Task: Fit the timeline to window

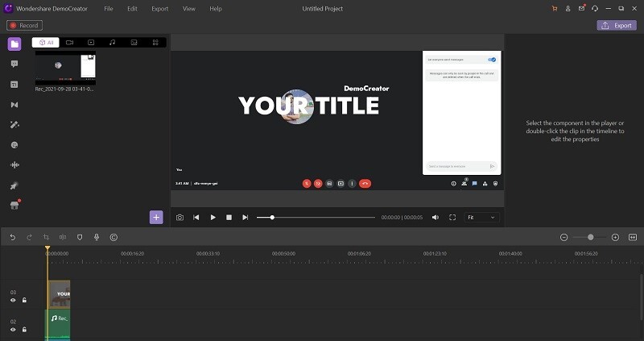Action: pyautogui.click(x=633, y=237)
